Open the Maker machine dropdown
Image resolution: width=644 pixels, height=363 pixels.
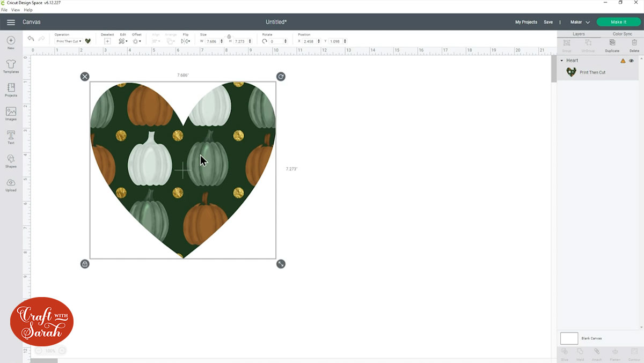click(580, 22)
